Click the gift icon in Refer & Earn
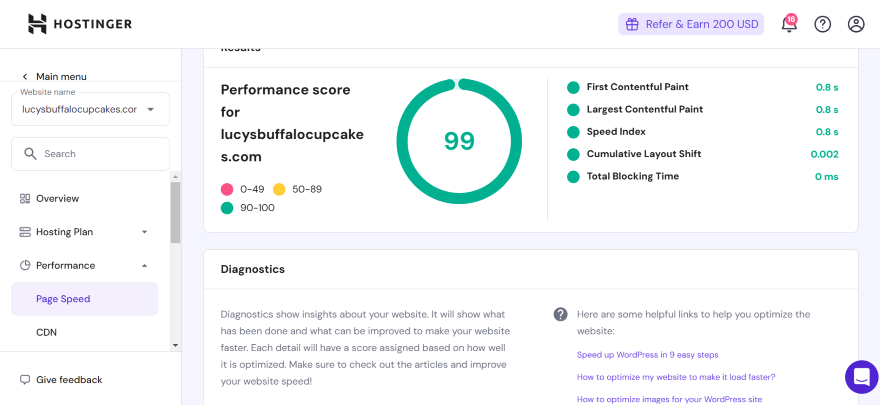 coord(632,24)
